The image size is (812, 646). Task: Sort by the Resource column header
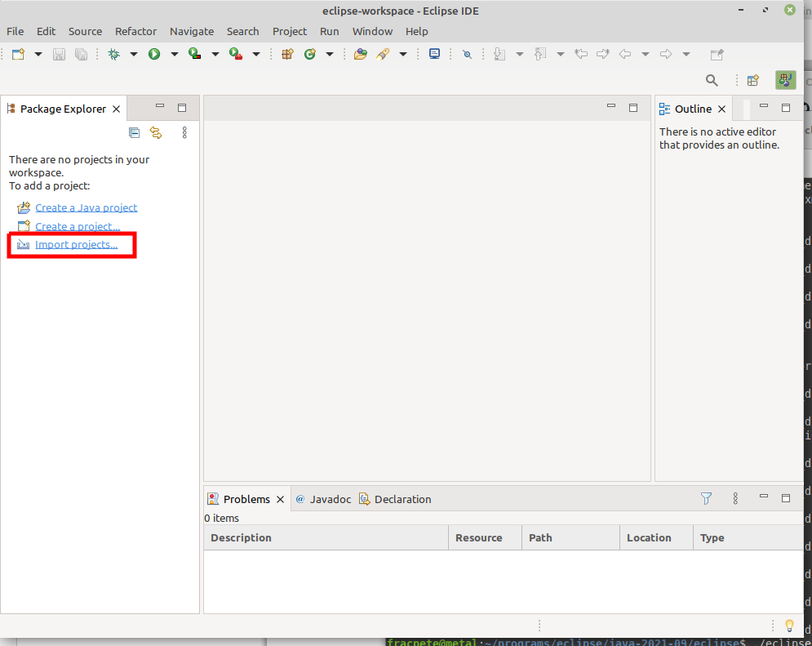485,537
